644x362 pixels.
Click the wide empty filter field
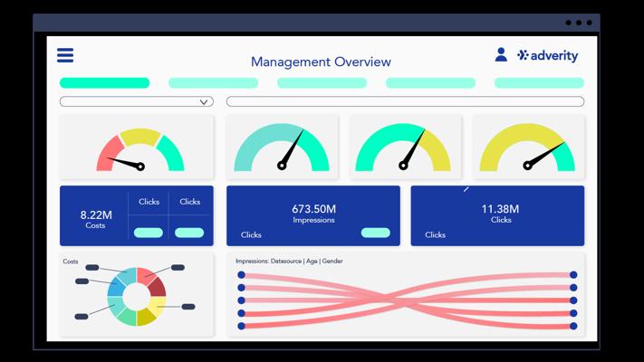405,101
